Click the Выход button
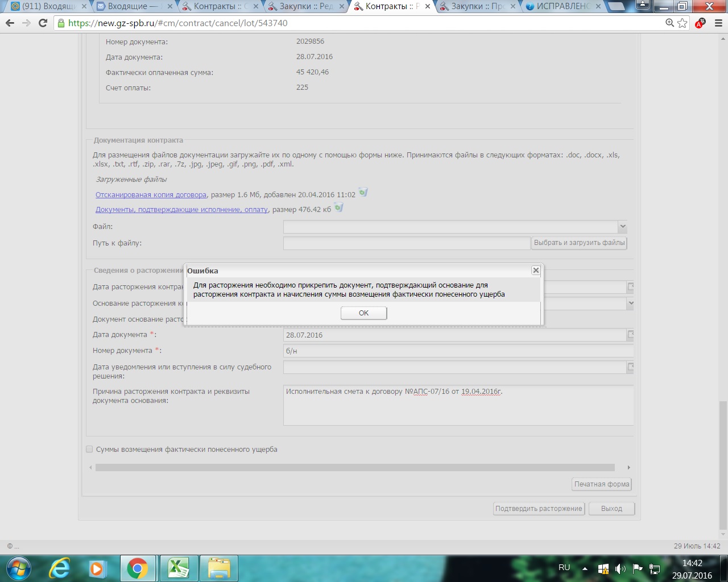Screen dimensions: 728x582 click(611, 509)
